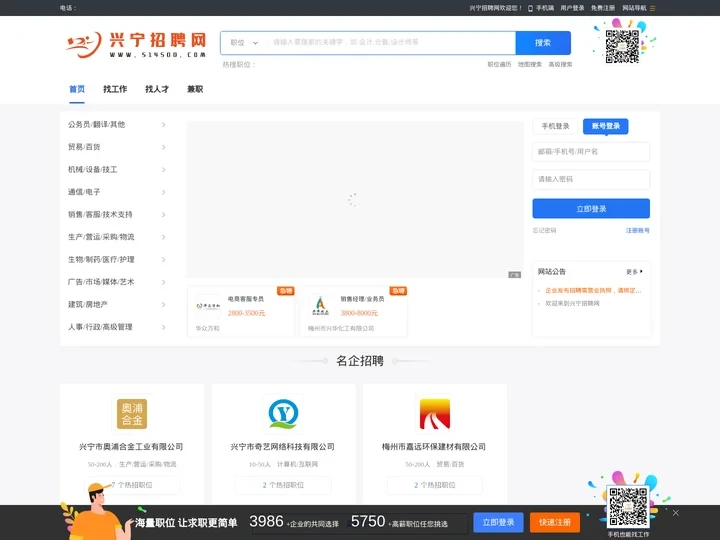Click 梅州市兴华化工有限公司 company text
The height and width of the screenshot is (540, 720).
point(341,328)
